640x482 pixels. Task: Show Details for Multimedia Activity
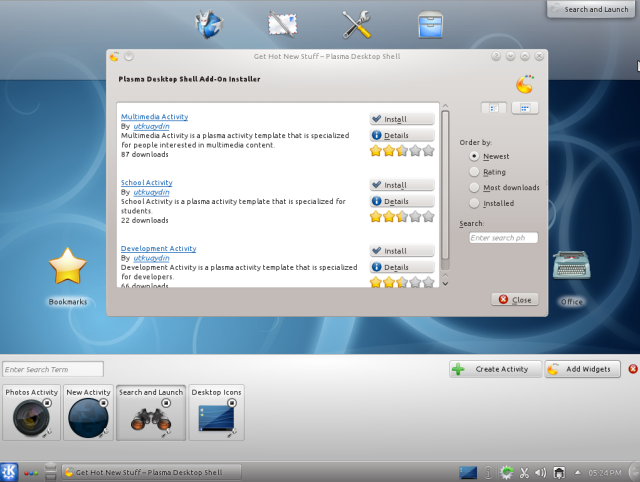[x=402, y=135]
